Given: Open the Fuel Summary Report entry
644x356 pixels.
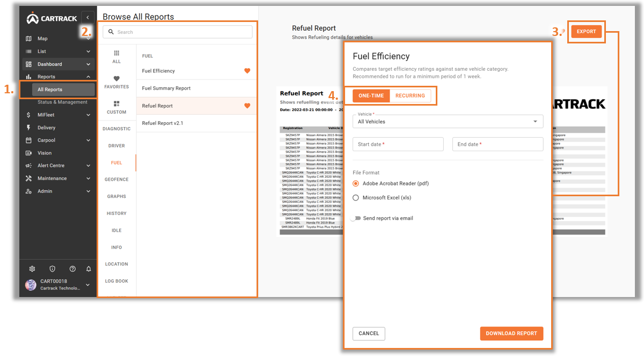Looking at the screenshot, I should tap(196, 88).
